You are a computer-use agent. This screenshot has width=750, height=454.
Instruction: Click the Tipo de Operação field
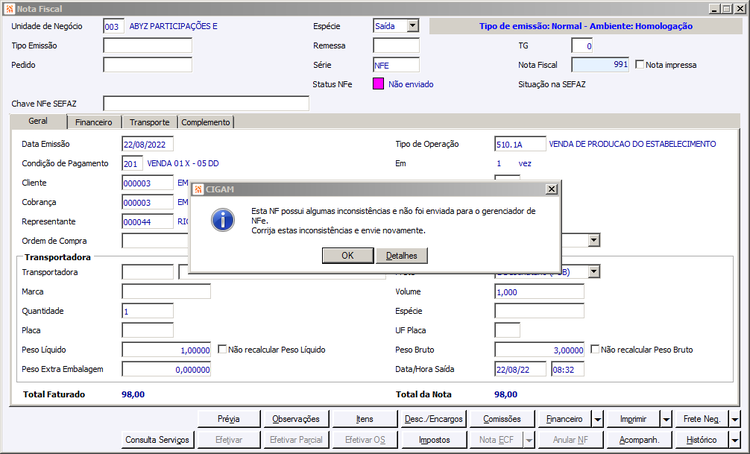tap(520, 144)
